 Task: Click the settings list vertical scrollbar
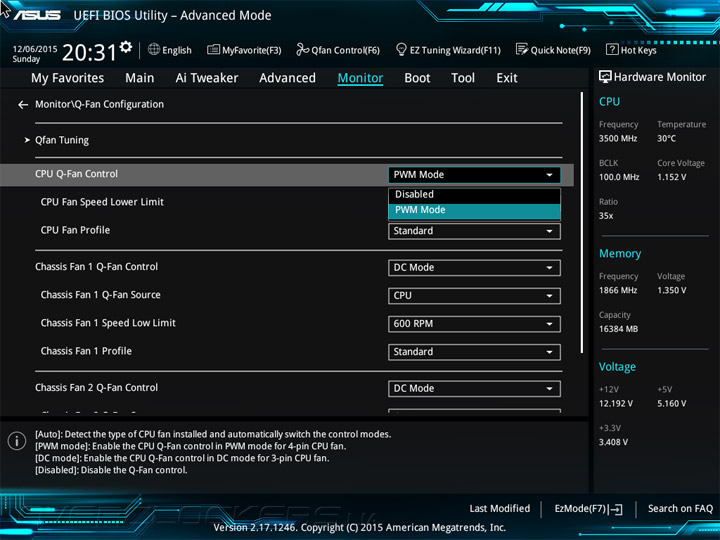582,223
